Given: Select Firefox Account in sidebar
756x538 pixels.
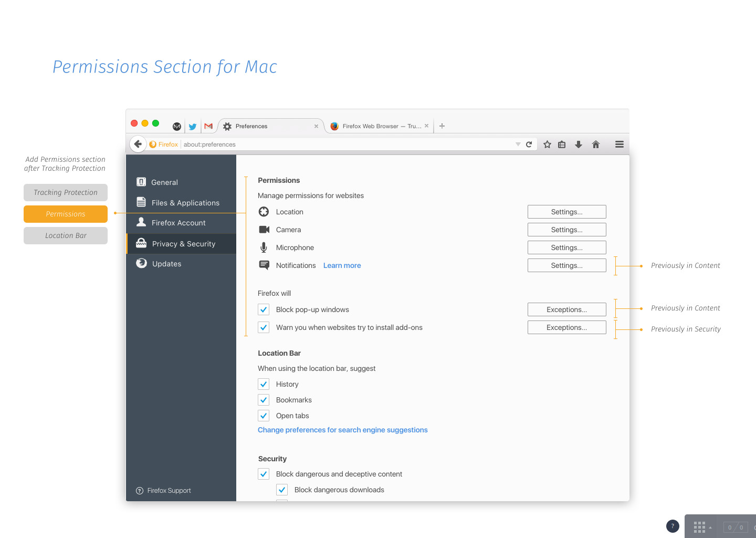Looking at the screenshot, I should pyautogui.click(x=181, y=223).
